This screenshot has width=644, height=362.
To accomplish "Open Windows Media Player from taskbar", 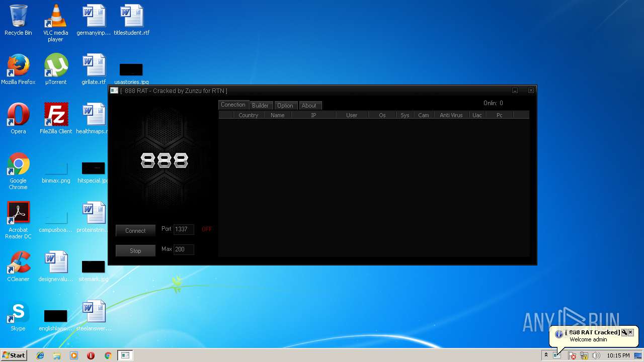I will coord(74,355).
